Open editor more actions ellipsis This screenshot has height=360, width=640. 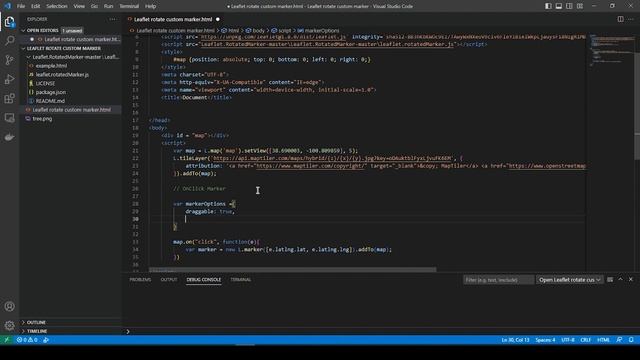tap(631, 19)
